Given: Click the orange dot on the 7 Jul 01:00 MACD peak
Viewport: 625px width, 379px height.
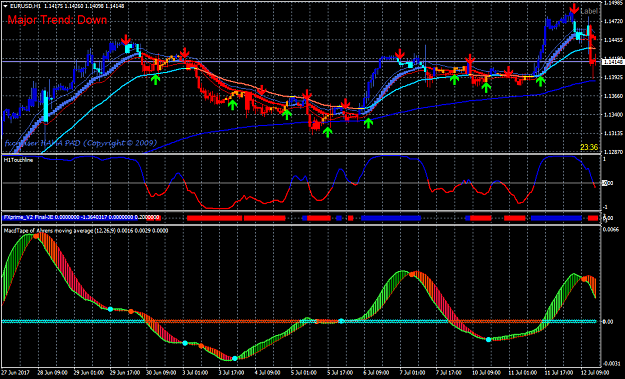Looking at the screenshot, I should 412,274.
